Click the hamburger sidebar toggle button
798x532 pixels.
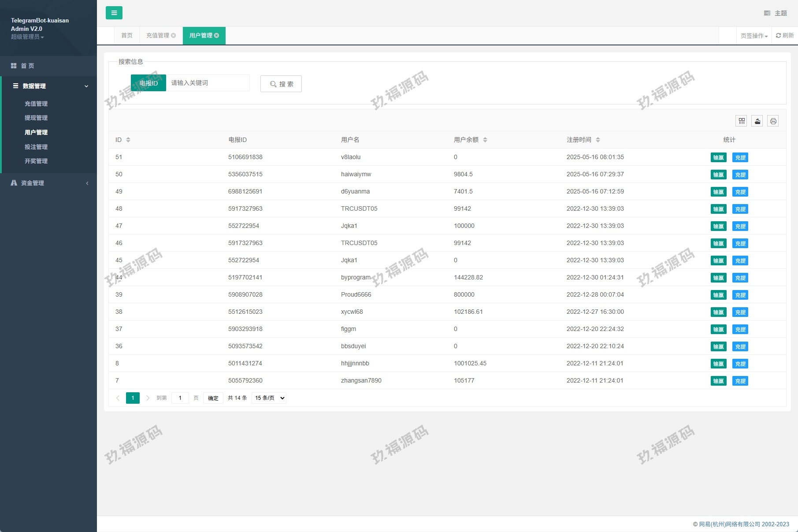tap(114, 13)
